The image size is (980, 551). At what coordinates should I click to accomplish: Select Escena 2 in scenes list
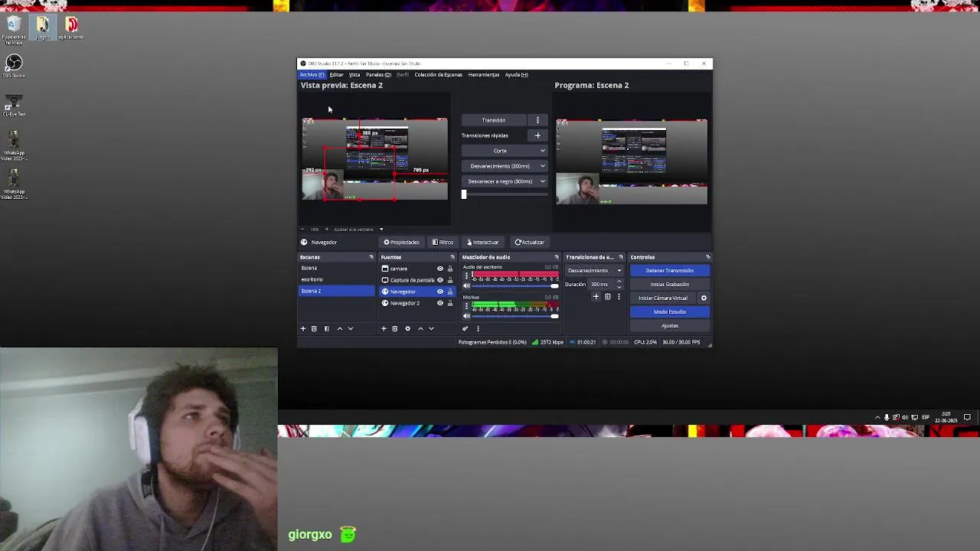(337, 291)
